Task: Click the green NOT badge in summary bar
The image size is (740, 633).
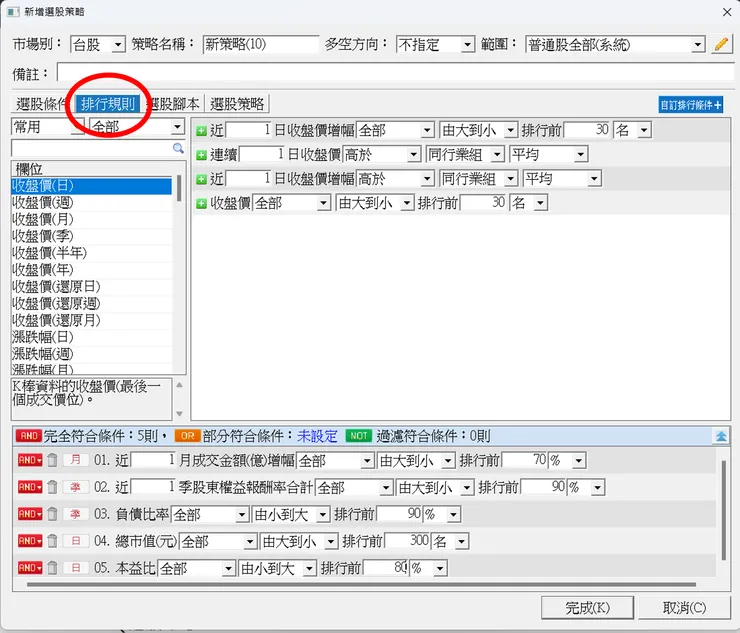Action: (359, 436)
